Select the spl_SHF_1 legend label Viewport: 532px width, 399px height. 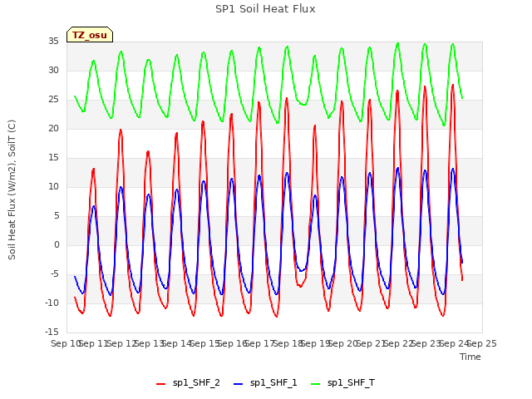273,383
